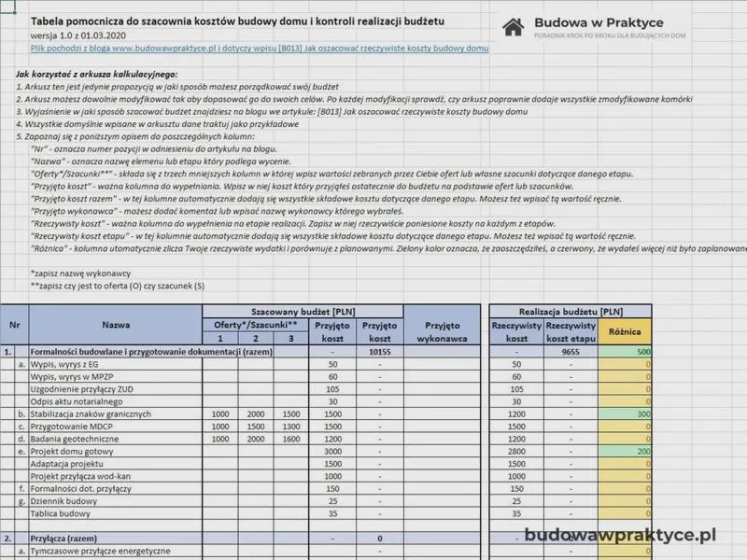This screenshot has width=747, height=560.
Task: Select the Formalności budowlane section row title
Action: pos(151,352)
